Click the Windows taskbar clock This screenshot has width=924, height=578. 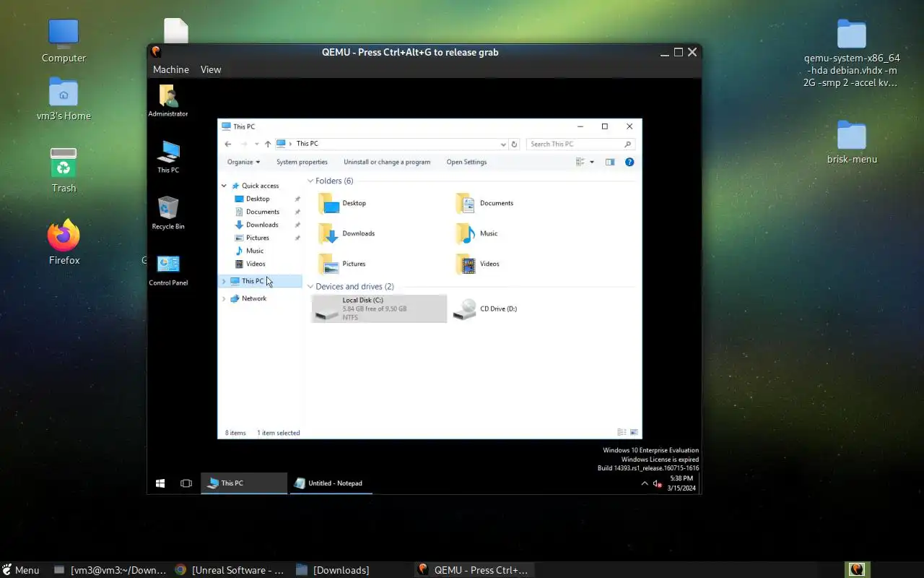[681, 483]
